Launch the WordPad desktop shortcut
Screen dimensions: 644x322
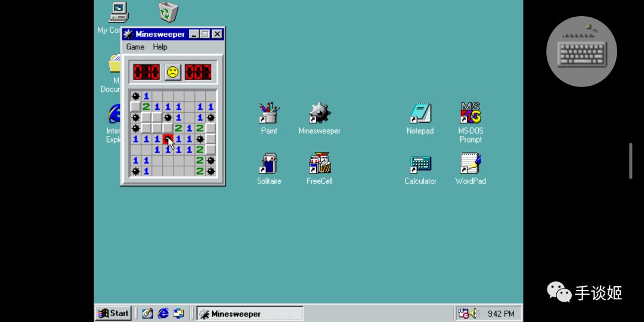470,169
